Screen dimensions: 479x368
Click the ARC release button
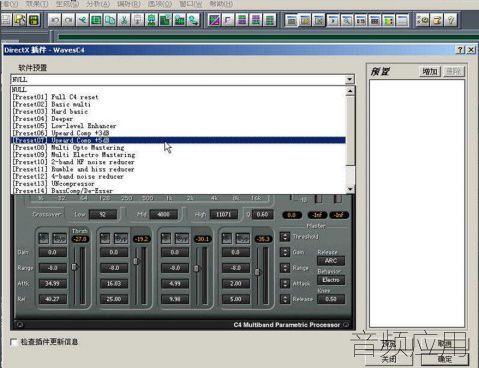pos(331,261)
